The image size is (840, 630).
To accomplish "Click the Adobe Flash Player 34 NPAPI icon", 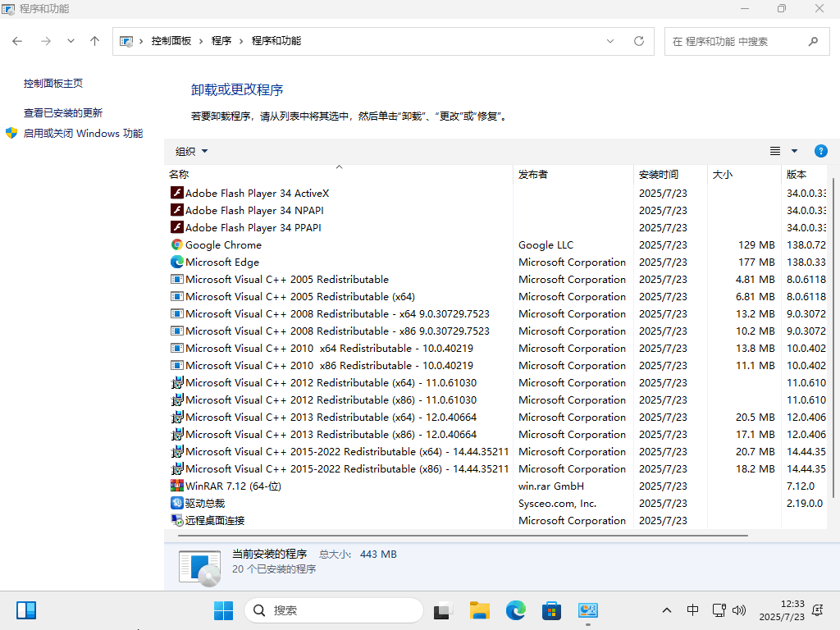I will (177, 210).
